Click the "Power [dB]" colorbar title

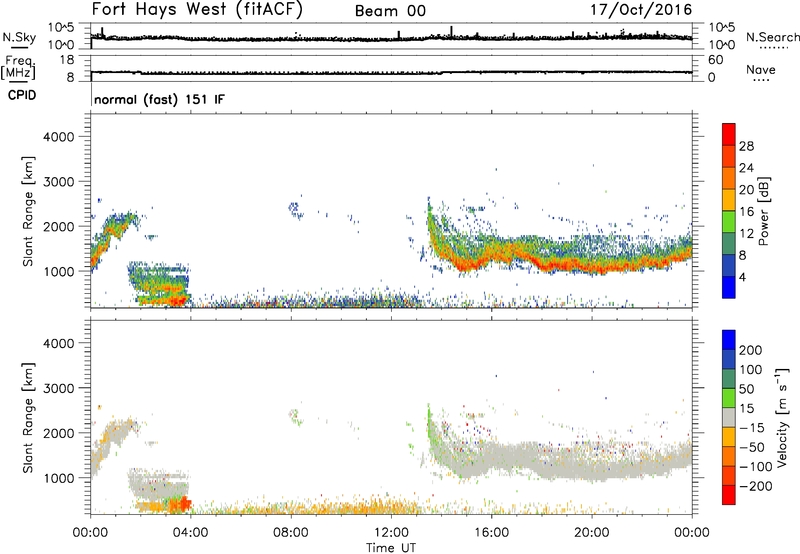[x=764, y=211]
